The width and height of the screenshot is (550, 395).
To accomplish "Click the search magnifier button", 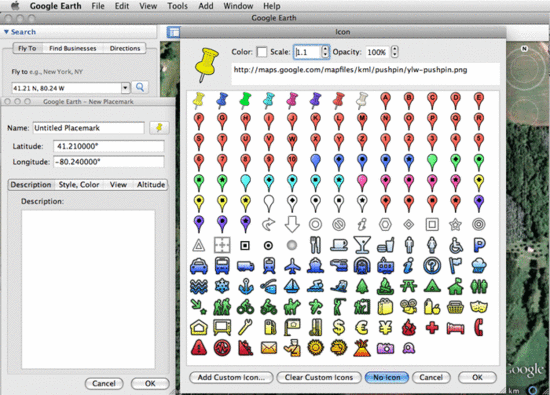I will pos(140,87).
